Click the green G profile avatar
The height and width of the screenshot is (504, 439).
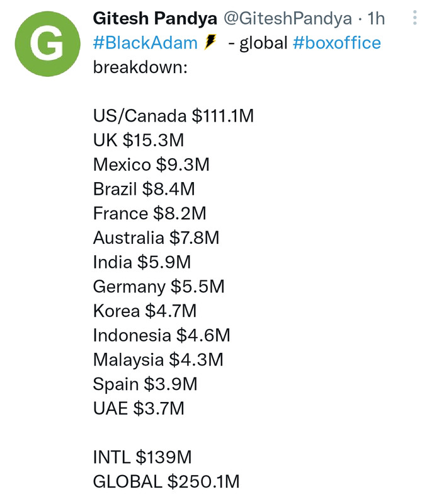48,43
